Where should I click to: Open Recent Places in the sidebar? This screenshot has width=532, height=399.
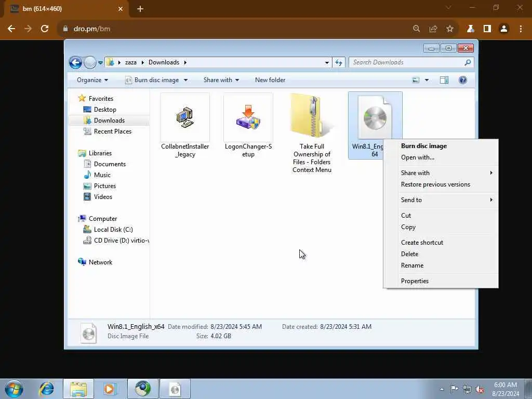112,131
